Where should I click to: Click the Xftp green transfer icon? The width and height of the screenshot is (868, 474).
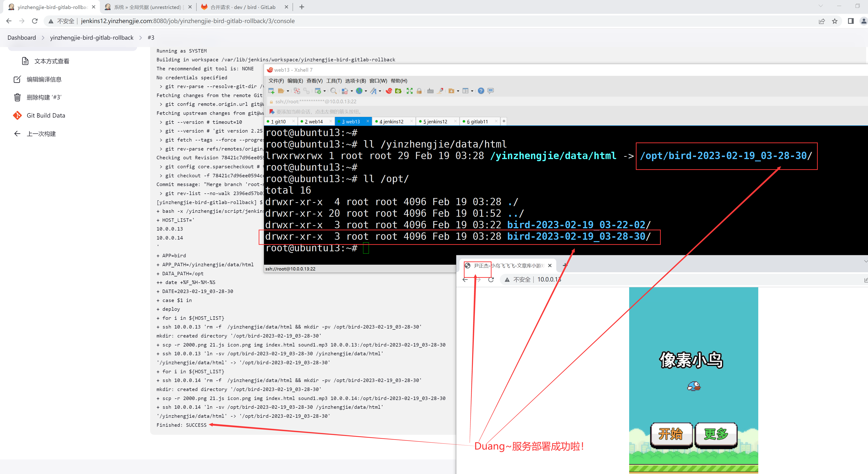click(x=398, y=91)
